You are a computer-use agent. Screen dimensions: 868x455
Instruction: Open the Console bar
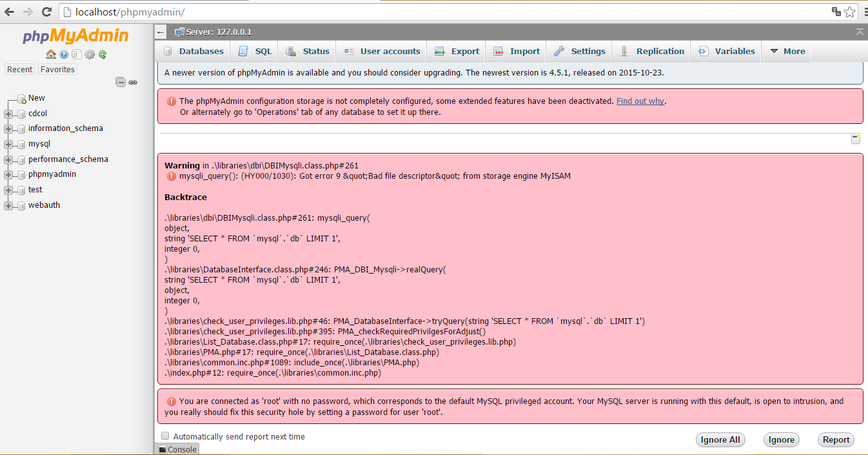pos(177,449)
